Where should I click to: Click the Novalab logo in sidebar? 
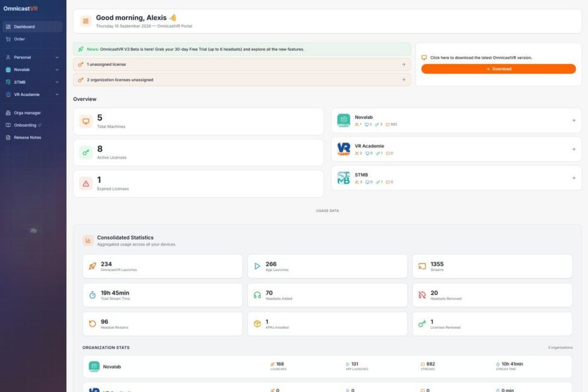8,70
